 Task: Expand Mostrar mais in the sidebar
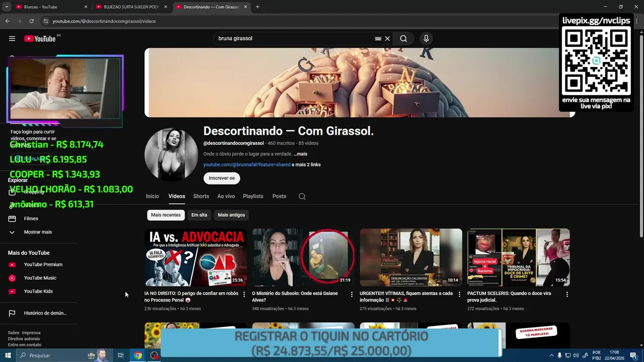pos(38,232)
